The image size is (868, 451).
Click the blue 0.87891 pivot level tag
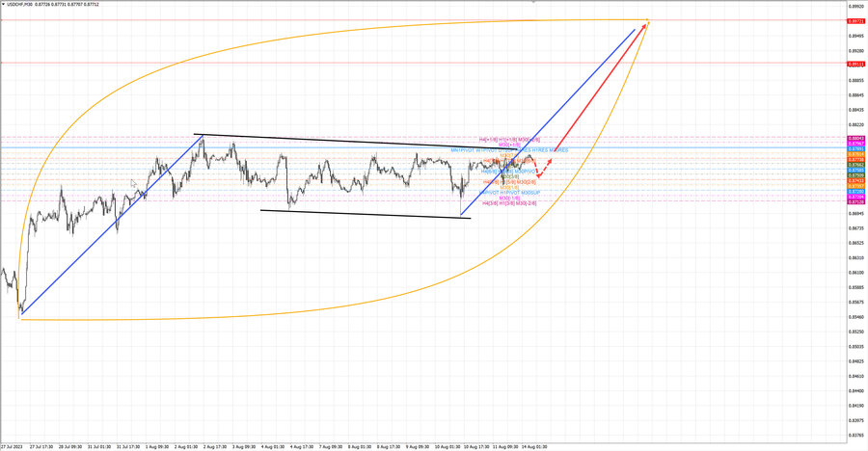point(855,148)
